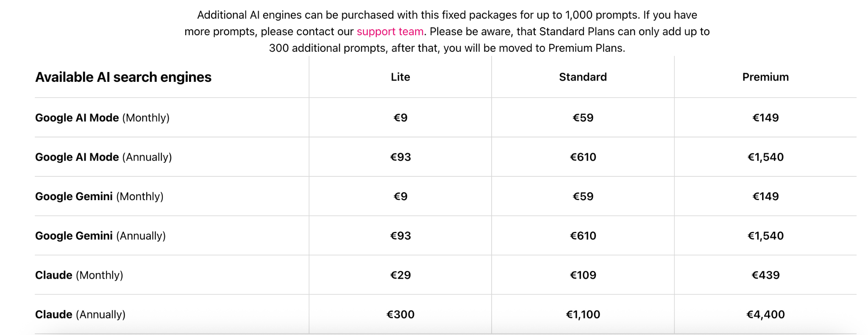
Task: Select the Google AI Mode (Monthly) row label
Action: (x=102, y=117)
